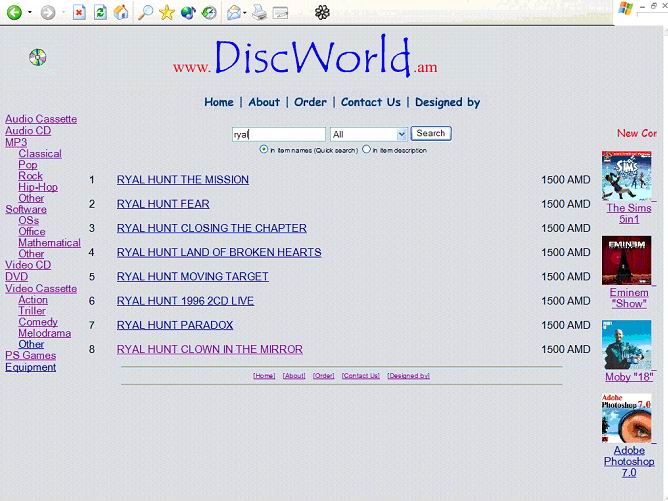Print the page with the printer icon
Viewport: 668px width, 501px height.
(259, 12)
